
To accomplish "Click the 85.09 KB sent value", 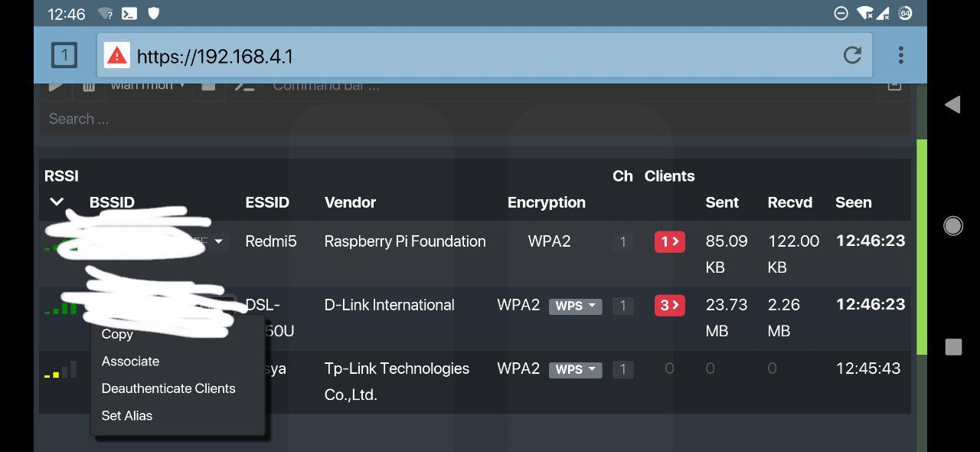I will click(727, 254).
